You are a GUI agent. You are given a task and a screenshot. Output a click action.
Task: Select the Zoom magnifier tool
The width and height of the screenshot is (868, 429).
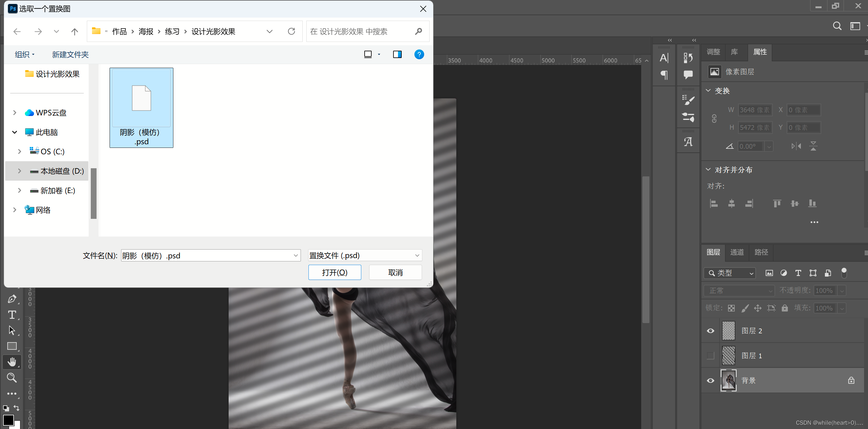coord(12,377)
